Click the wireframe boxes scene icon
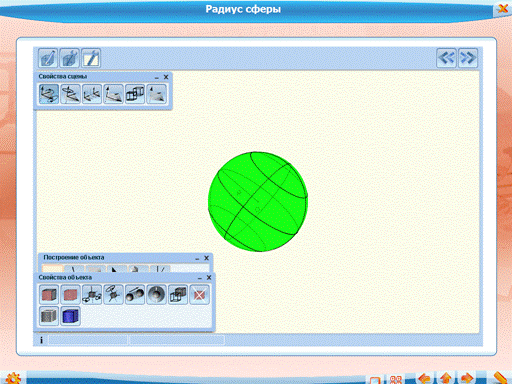Image resolution: width=512 pixels, height=384 pixels. click(x=135, y=94)
